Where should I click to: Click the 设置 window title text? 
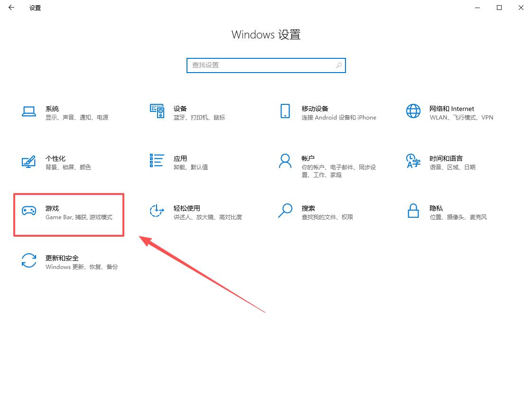pyautogui.click(x=35, y=8)
